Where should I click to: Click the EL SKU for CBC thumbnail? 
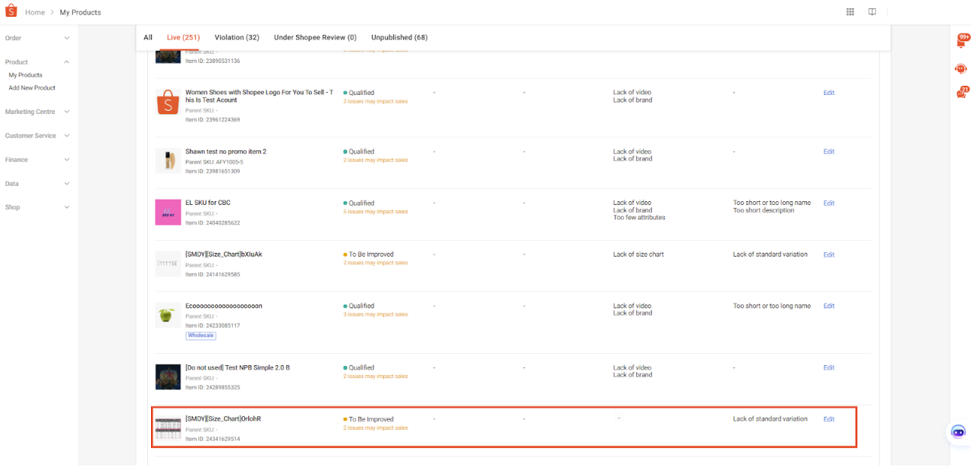coord(168,212)
